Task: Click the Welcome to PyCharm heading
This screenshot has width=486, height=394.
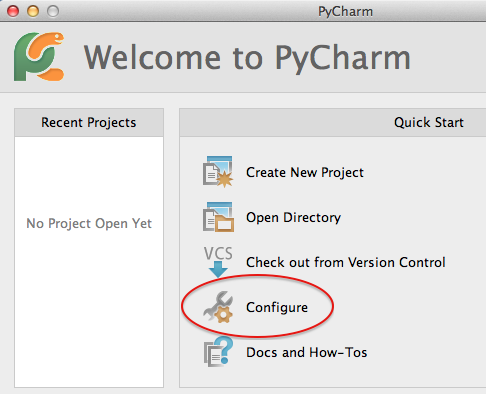Action: pyautogui.click(x=247, y=58)
